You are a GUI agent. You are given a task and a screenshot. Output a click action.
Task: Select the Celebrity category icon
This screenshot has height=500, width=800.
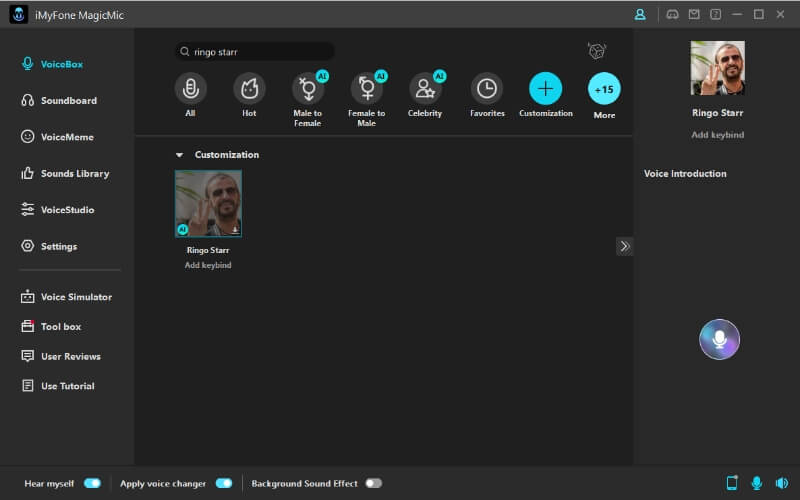point(425,88)
